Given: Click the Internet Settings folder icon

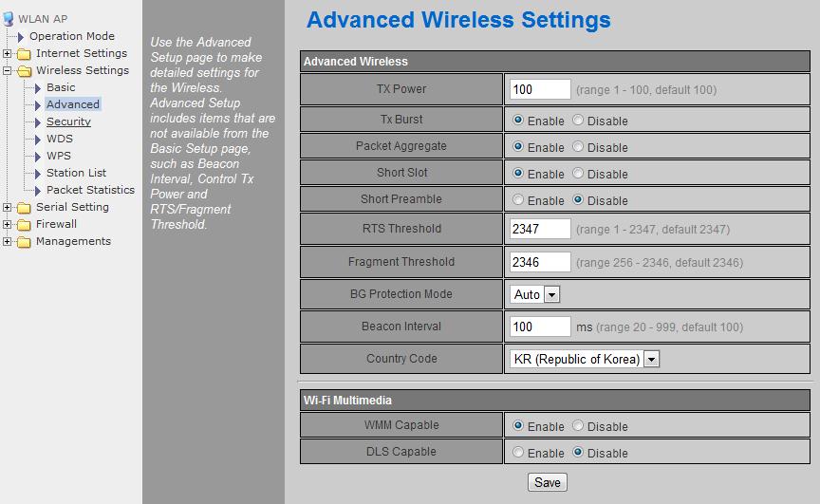Looking at the screenshot, I should click(x=24, y=54).
